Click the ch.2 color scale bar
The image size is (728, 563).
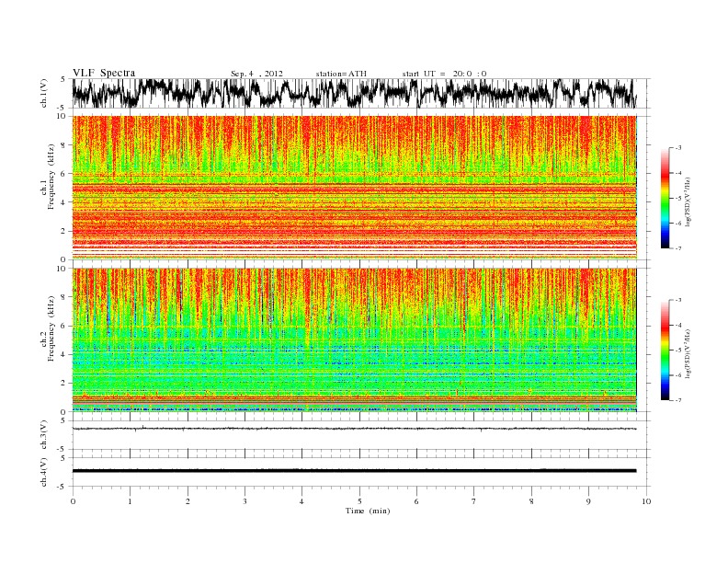pyautogui.click(x=665, y=350)
